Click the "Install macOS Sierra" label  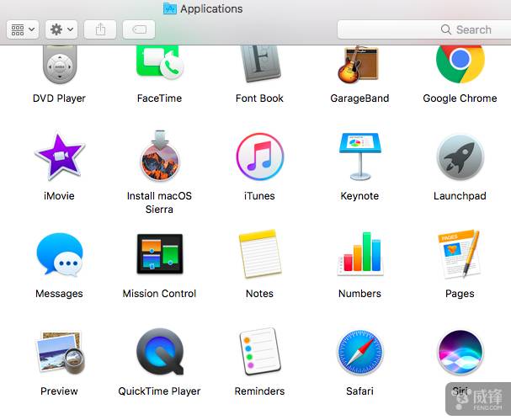[x=159, y=202]
